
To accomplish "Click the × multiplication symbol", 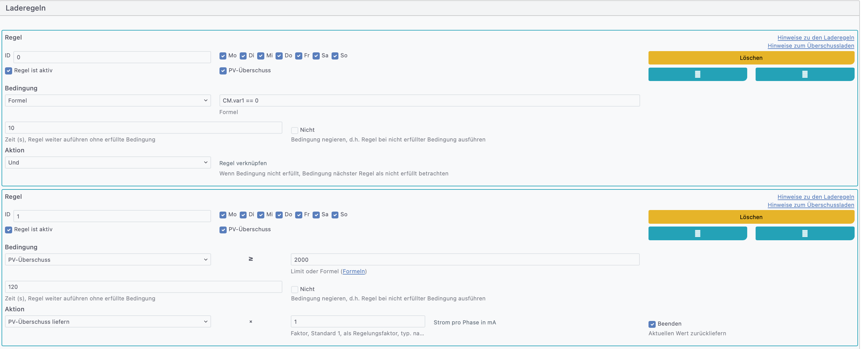I will [x=251, y=322].
